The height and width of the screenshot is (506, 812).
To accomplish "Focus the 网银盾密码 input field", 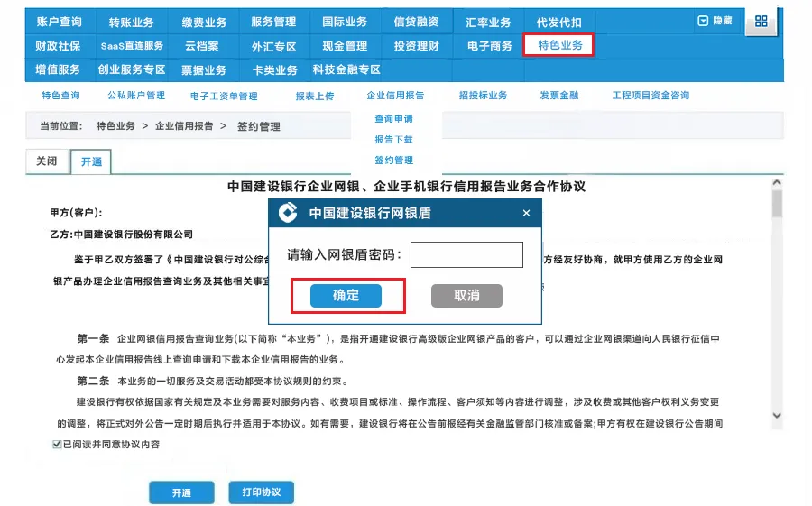I will 466,255.
